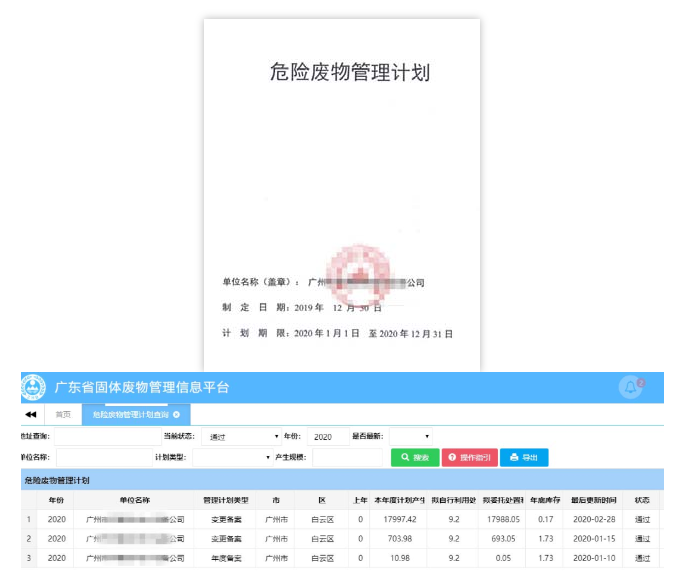Click the value 0.17 in row 1

point(545,519)
